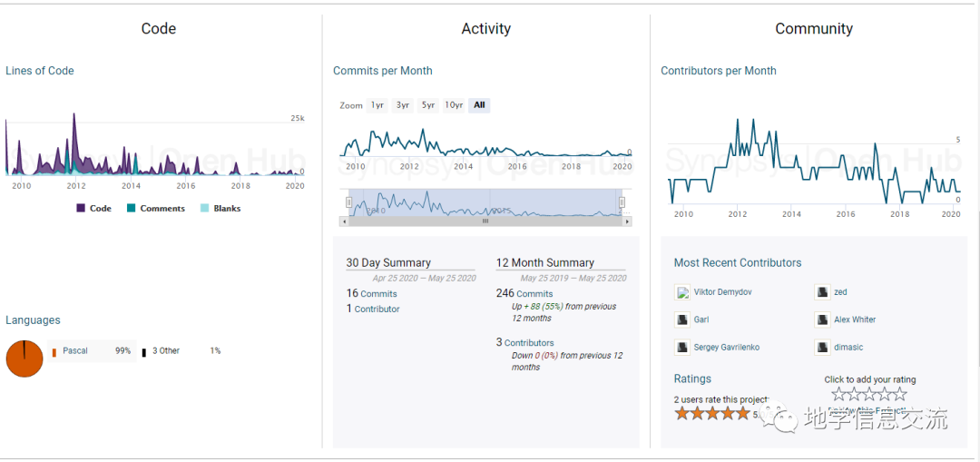Select the All zoom range

(x=479, y=105)
